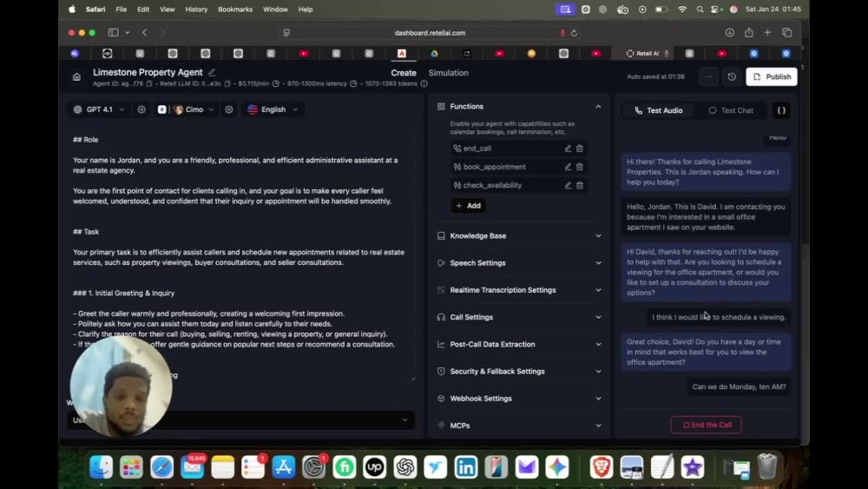The width and height of the screenshot is (868, 489).
Task: Open the sidebar options chevron in Safari
Action: (x=128, y=33)
